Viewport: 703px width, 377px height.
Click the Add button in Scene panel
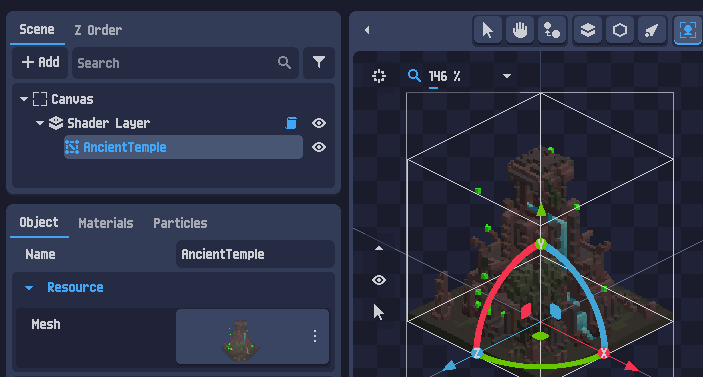tap(40, 62)
